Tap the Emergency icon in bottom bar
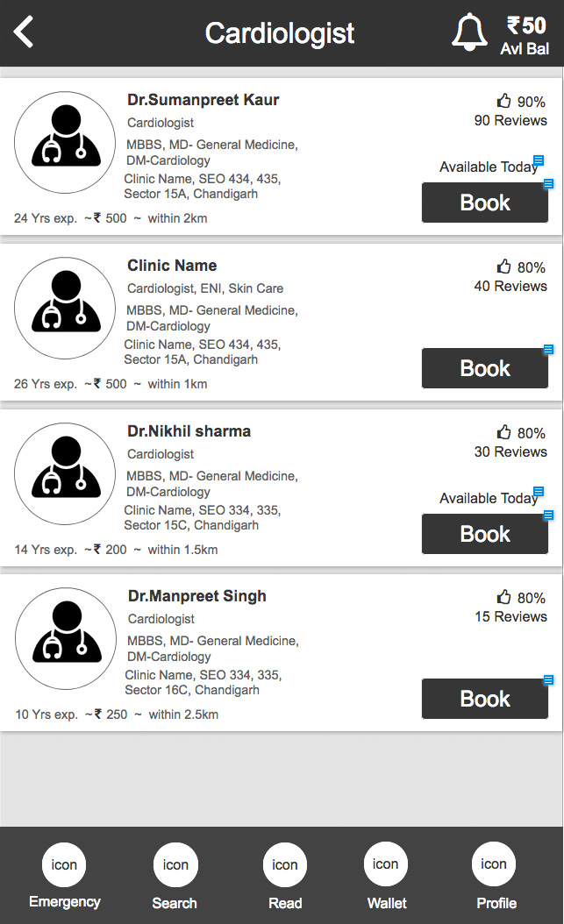Image resolution: width=564 pixels, height=924 pixels. tap(64, 864)
